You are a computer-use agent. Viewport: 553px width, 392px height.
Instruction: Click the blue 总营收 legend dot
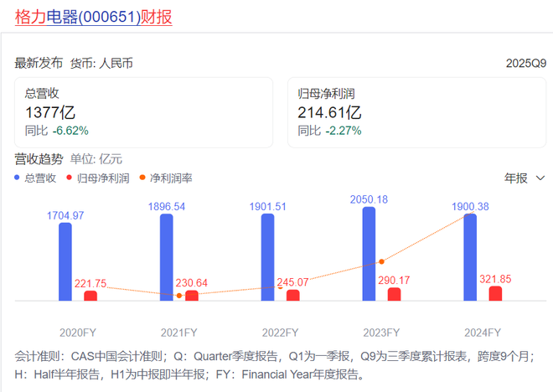[x=18, y=178]
